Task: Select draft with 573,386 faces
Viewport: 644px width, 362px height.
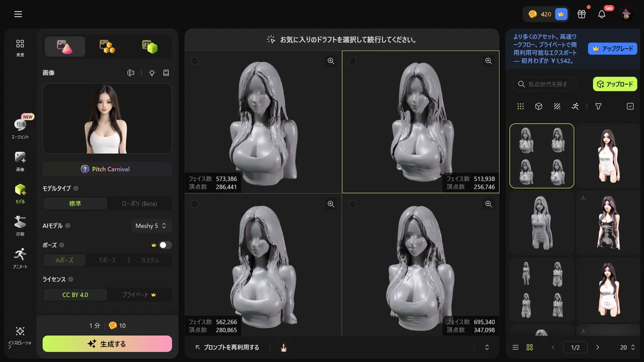Action: [x=195, y=61]
